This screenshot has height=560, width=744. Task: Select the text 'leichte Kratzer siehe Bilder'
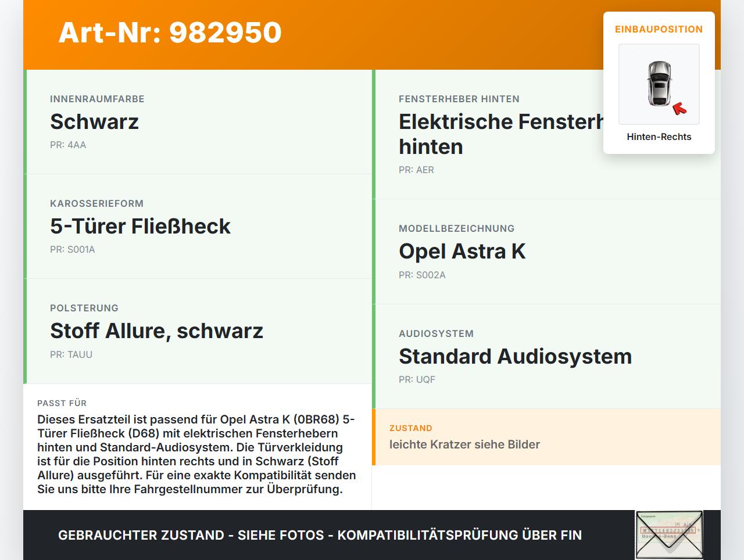click(x=464, y=444)
